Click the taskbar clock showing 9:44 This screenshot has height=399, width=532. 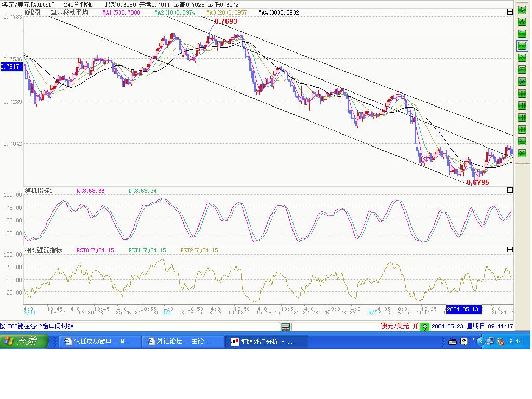pos(516,342)
